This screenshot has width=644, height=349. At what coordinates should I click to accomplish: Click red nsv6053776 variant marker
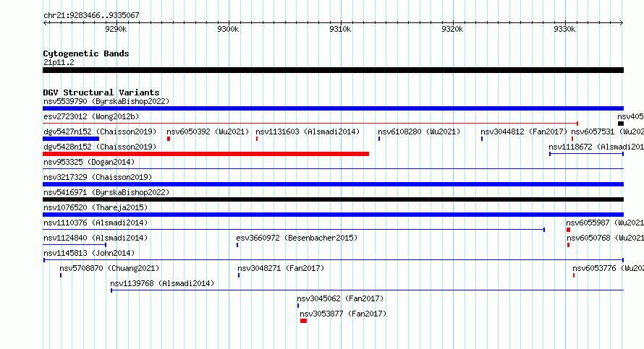[x=574, y=275]
